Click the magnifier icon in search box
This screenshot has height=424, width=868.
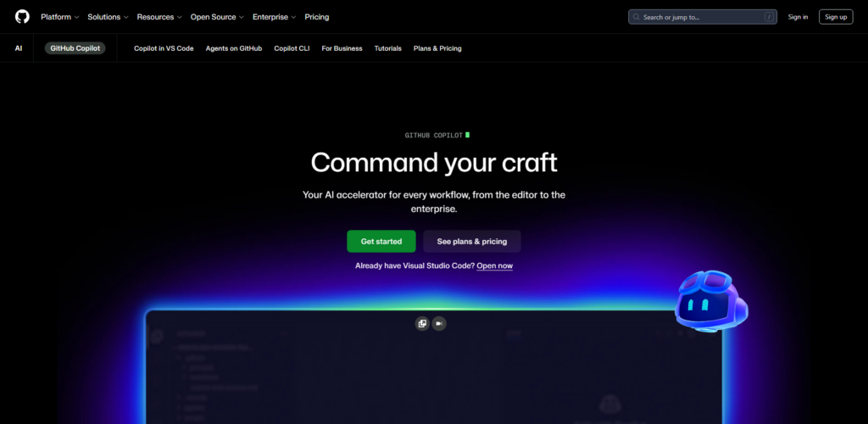[x=637, y=17]
